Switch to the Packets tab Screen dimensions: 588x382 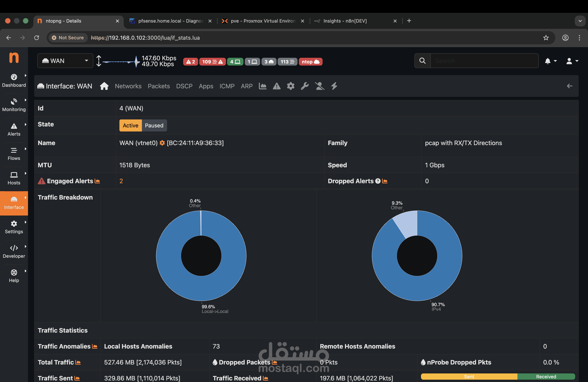pyautogui.click(x=159, y=86)
